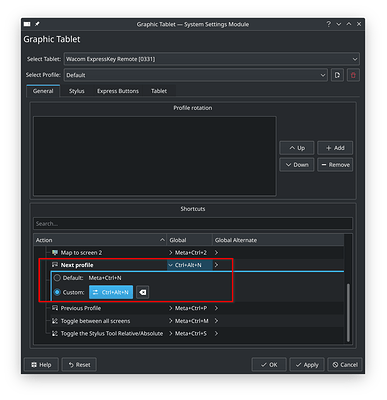This screenshot has height=400, width=387.
Task: Click the window menu icon in title bar
Action: [27, 24]
